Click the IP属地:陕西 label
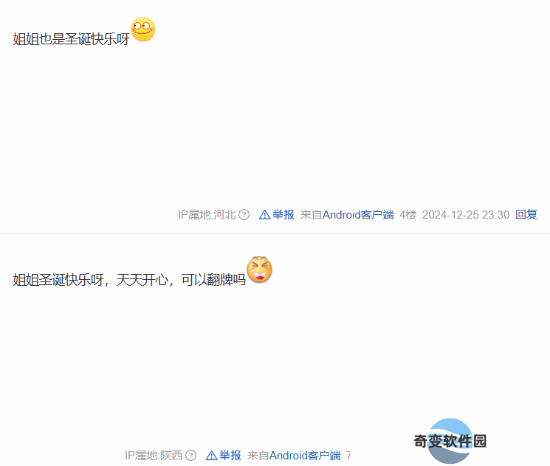The width and height of the screenshot is (550, 466). click(x=154, y=455)
